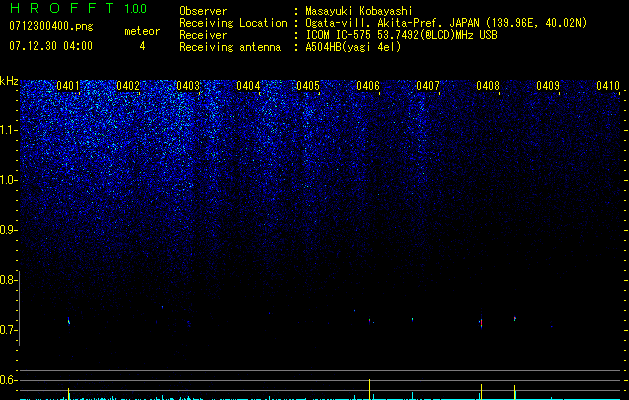The width and height of the screenshot is (629, 400).
Task: Click the echo between 0408 and 0409
Action: 515,319
